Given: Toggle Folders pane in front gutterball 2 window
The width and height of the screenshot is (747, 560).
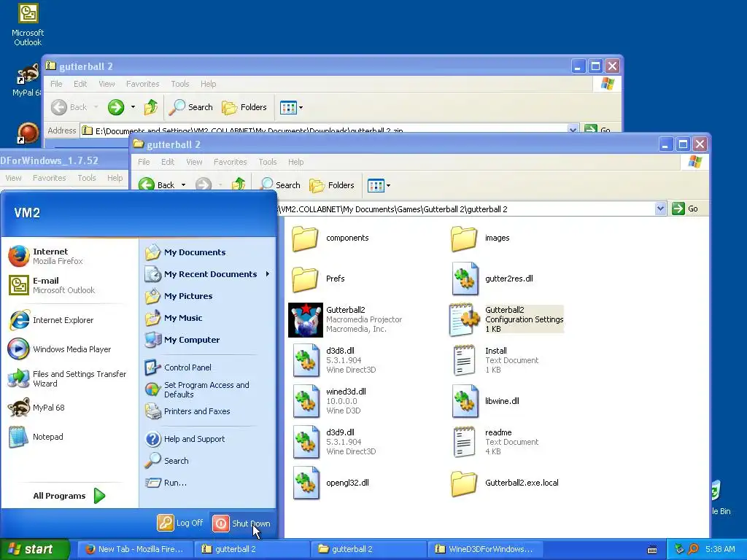Looking at the screenshot, I should coord(332,185).
